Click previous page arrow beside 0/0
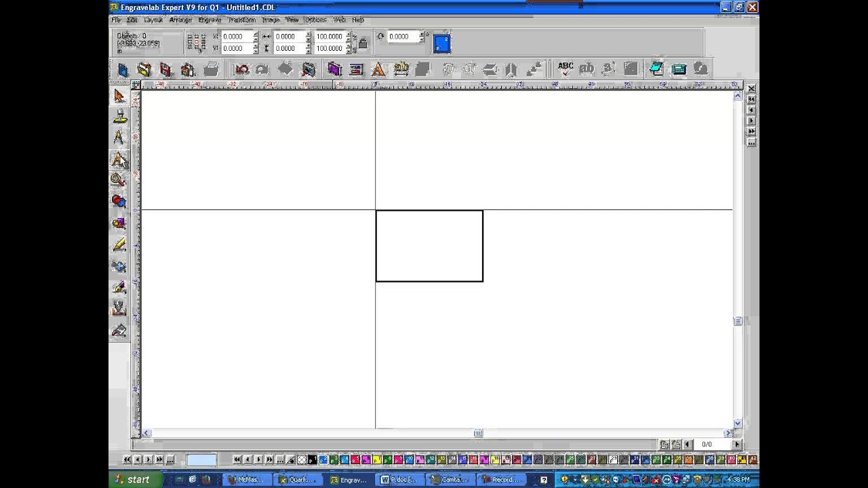 point(688,445)
